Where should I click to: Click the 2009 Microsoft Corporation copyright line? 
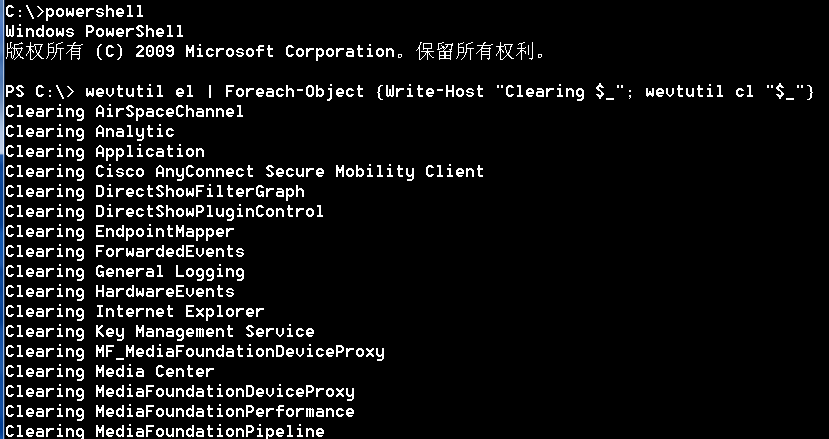tap(274, 52)
